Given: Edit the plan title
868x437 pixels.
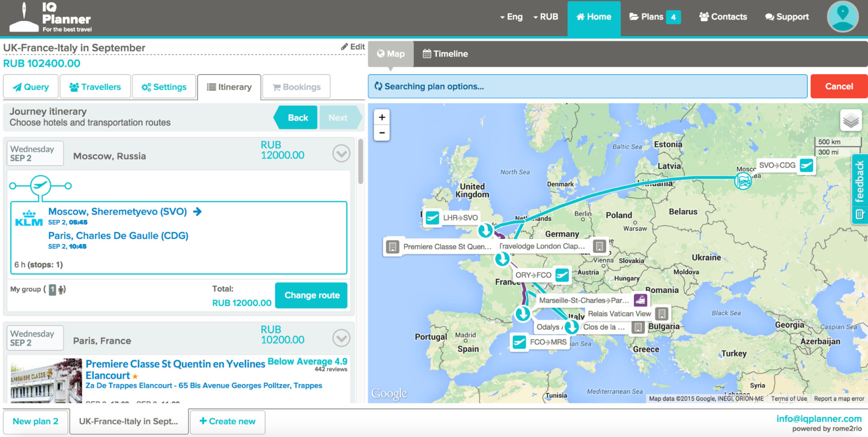Looking at the screenshot, I should point(353,47).
